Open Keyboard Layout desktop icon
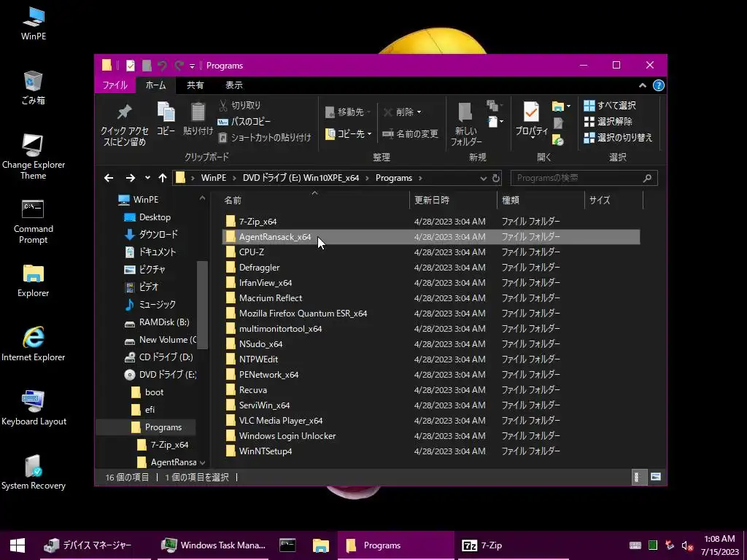This screenshot has height=560, width=747. 34,408
